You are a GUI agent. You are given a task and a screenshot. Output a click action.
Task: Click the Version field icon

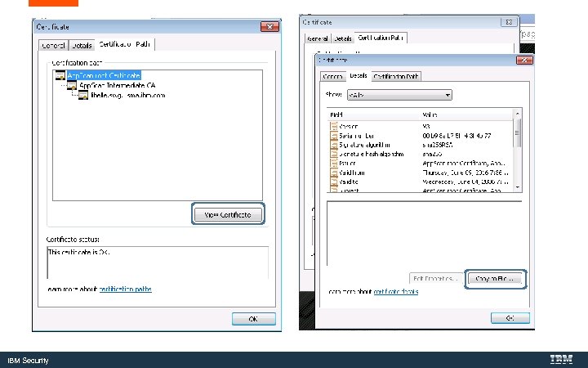334,126
